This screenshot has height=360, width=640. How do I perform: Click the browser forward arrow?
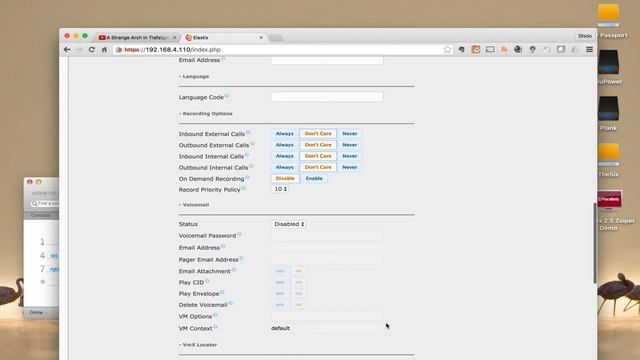[x=79, y=49]
